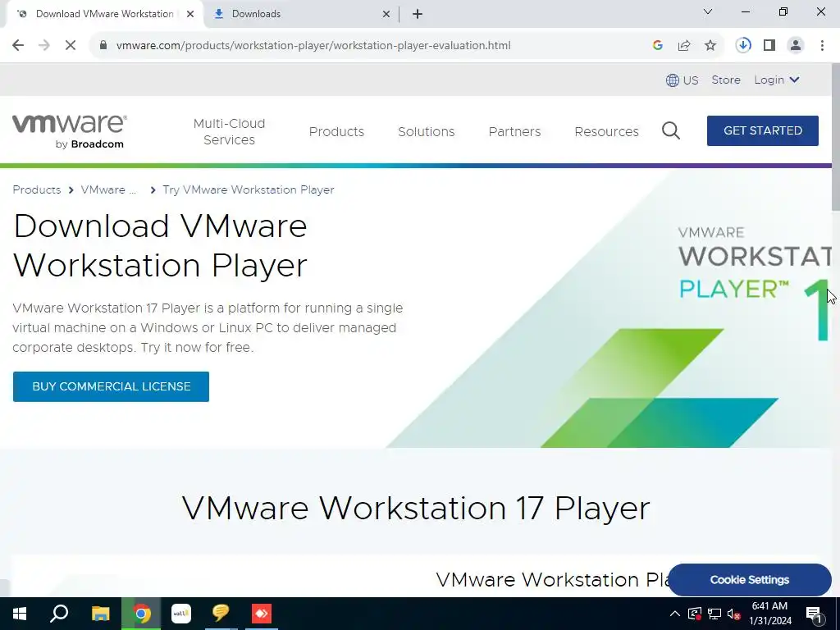Click the Try VMware Workstation Player breadcrumb

pyautogui.click(x=248, y=189)
